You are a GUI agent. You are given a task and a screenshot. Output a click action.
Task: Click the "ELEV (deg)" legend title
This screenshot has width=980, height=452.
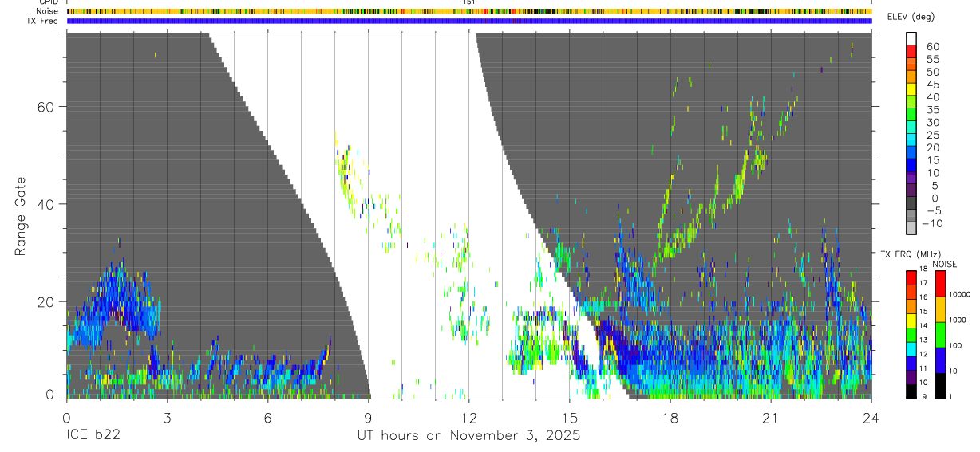click(911, 17)
